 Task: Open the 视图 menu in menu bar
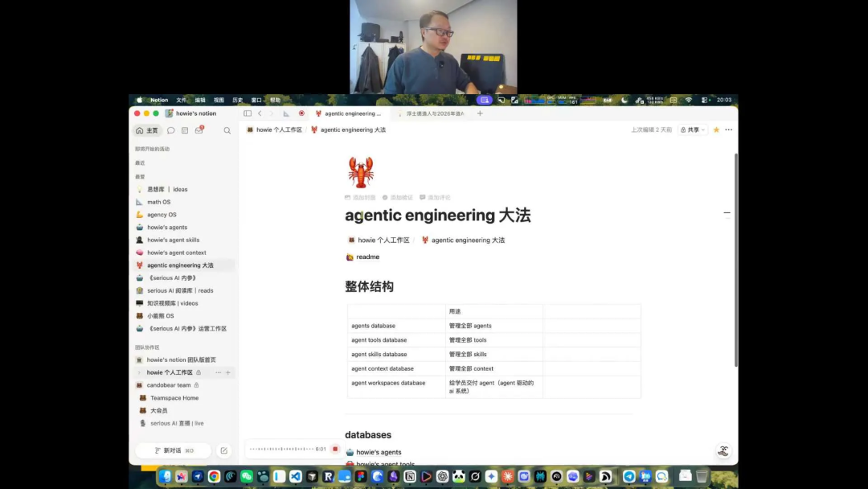(219, 101)
